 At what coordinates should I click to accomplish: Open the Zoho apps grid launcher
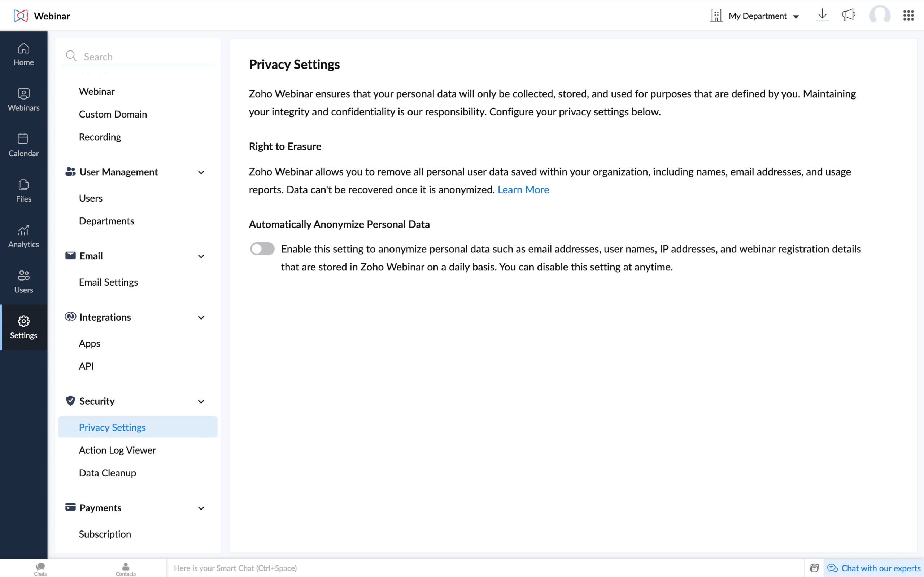[x=908, y=16]
